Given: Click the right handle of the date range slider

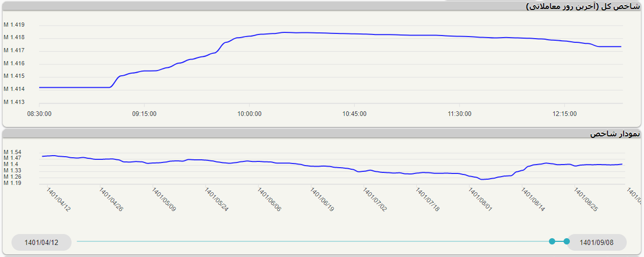Looking at the screenshot, I should pos(567,241).
